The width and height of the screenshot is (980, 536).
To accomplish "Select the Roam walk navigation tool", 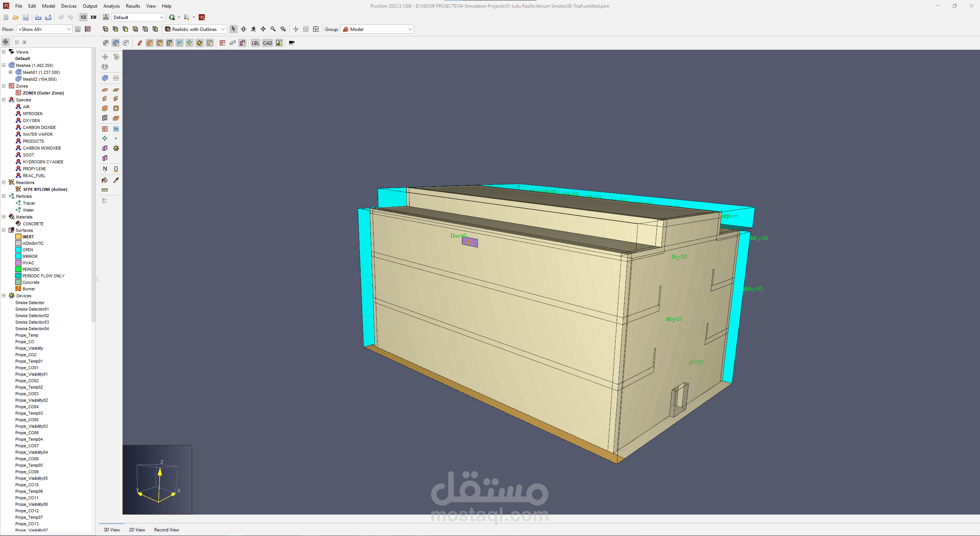I will [253, 29].
